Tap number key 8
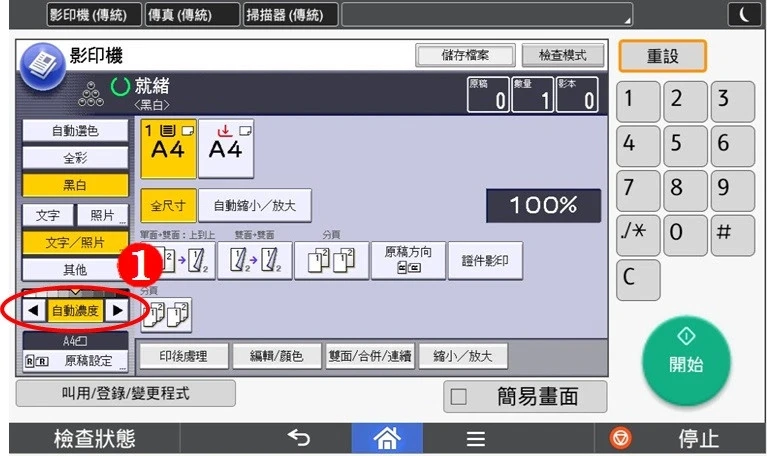Viewport: 767px width, 456px height. click(x=685, y=191)
